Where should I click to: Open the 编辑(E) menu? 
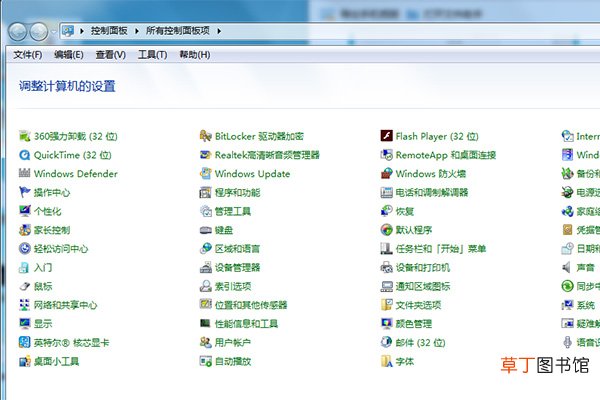pos(69,55)
